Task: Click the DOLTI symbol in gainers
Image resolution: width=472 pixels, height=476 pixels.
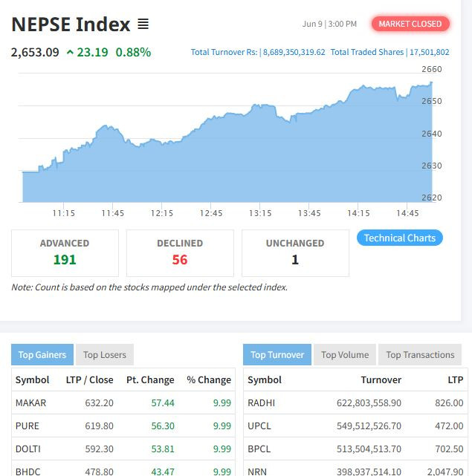Action: coord(28,449)
